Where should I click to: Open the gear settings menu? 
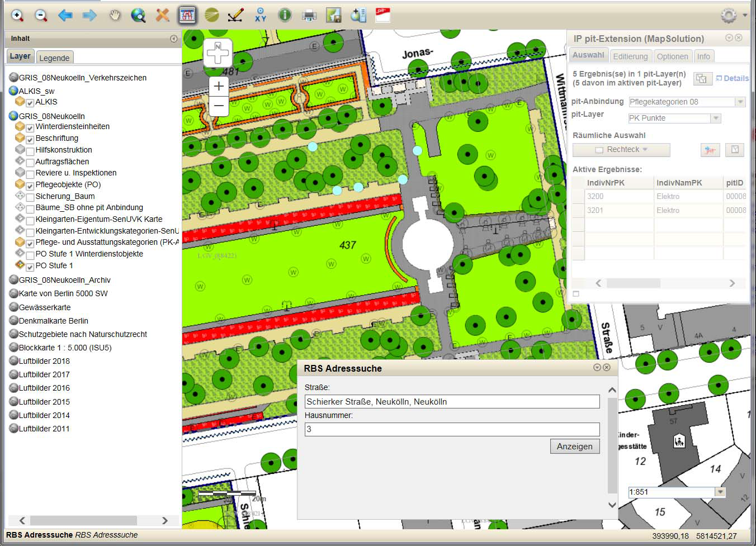[x=729, y=15]
